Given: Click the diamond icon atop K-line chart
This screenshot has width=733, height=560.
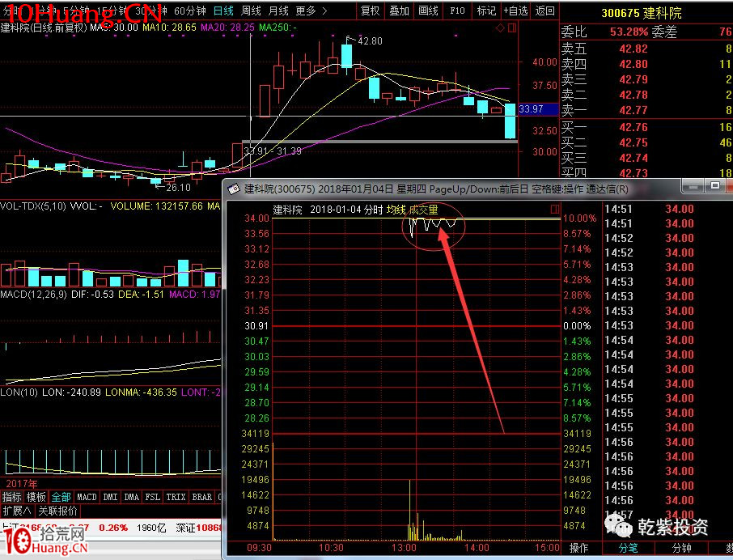Looking at the screenshot, I should pyautogui.click(x=500, y=28).
